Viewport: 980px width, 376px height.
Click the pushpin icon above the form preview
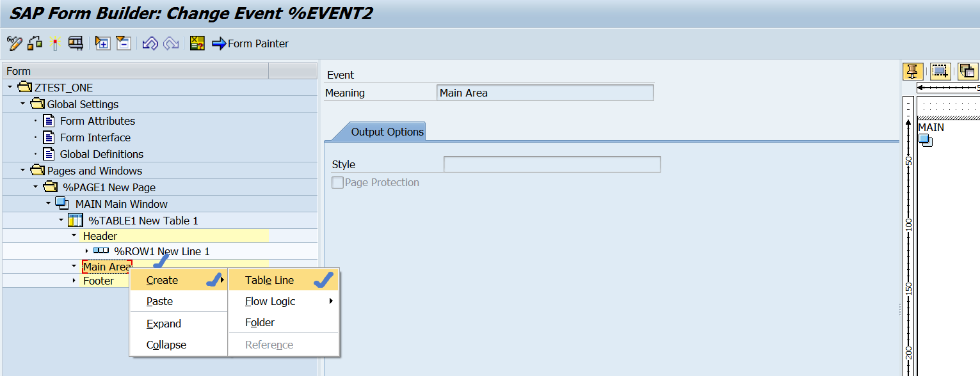913,71
